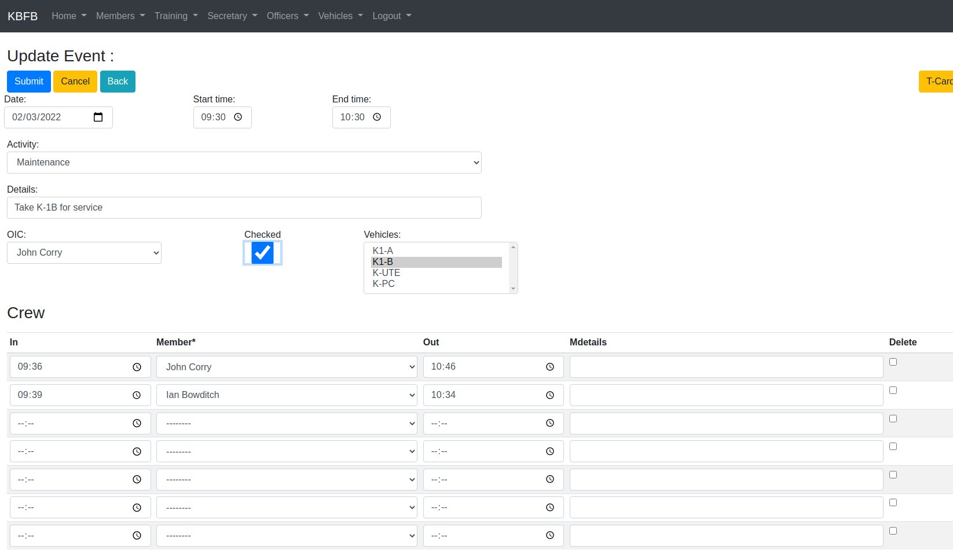This screenshot has width=953, height=560.
Task: Open Out clock picker in third crew row
Action: (x=550, y=423)
